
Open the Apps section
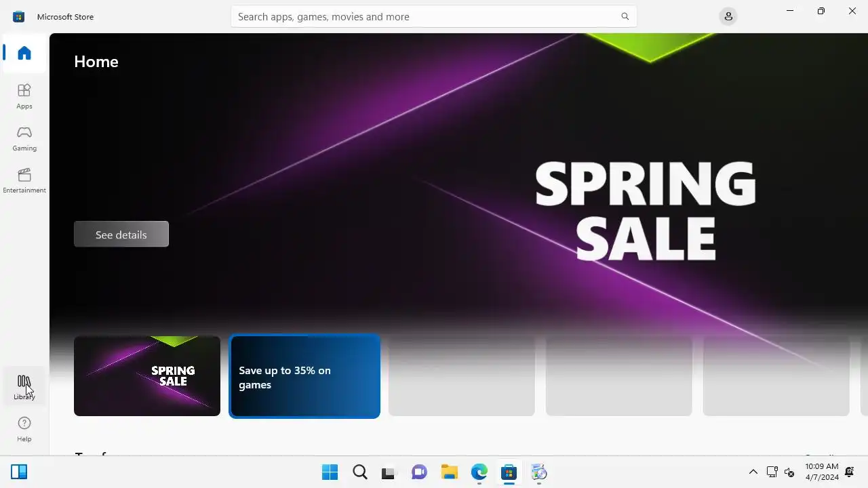tap(24, 96)
